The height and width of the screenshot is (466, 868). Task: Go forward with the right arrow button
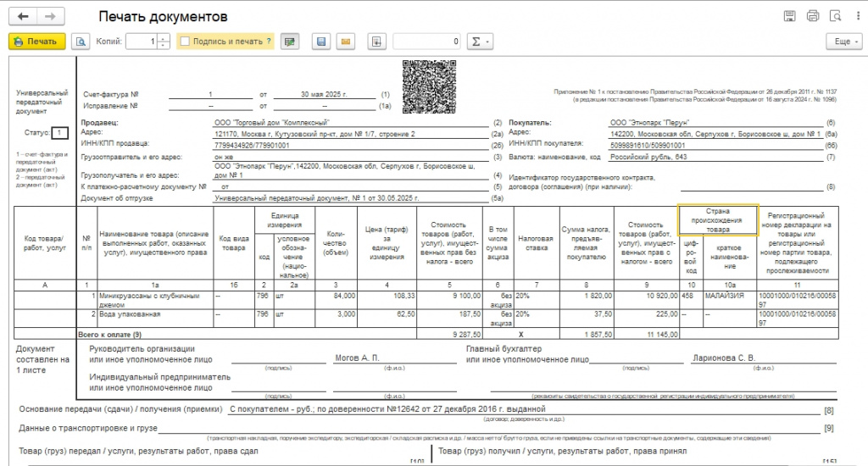pos(50,17)
